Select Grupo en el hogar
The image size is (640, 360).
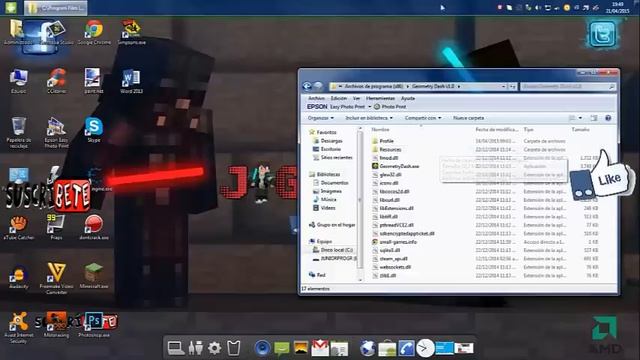coord(332,225)
